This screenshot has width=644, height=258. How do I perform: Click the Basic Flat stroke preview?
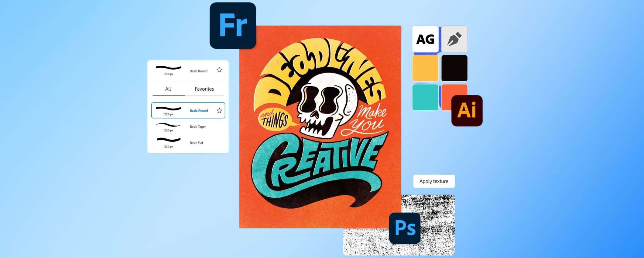pyautogui.click(x=169, y=140)
